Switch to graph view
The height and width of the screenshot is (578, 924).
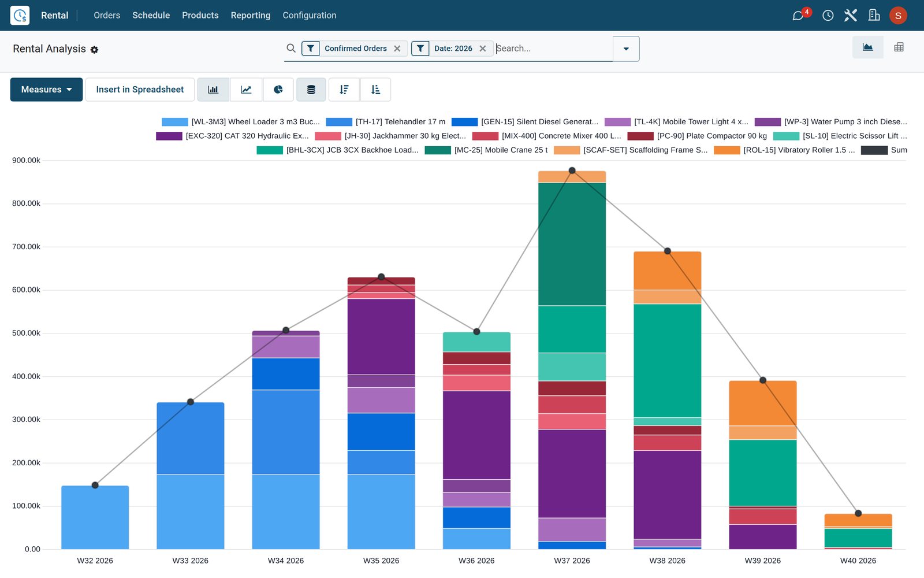tap(868, 47)
